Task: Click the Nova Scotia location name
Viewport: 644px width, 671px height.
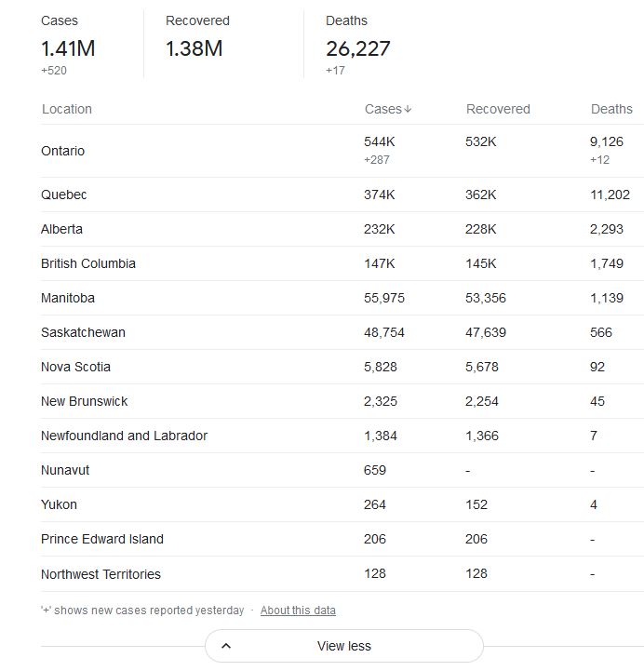Action: point(75,367)
